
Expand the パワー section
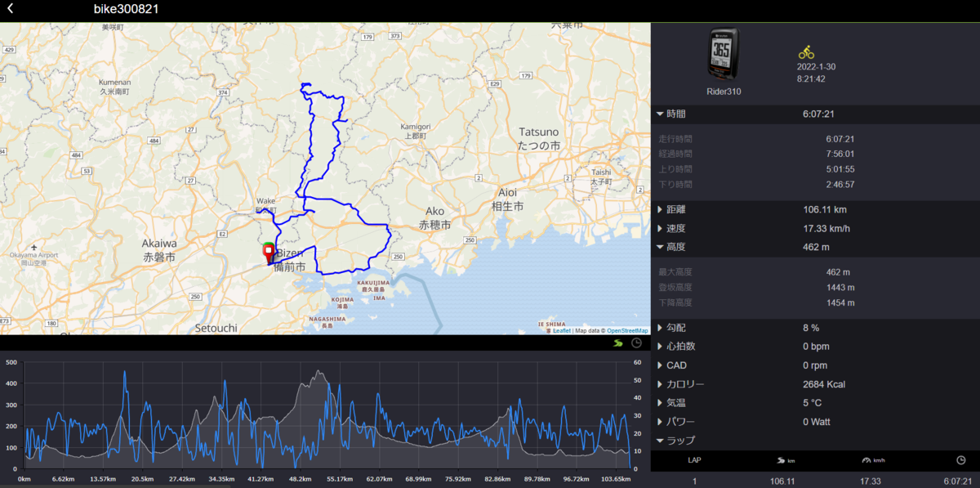point(660,422)
